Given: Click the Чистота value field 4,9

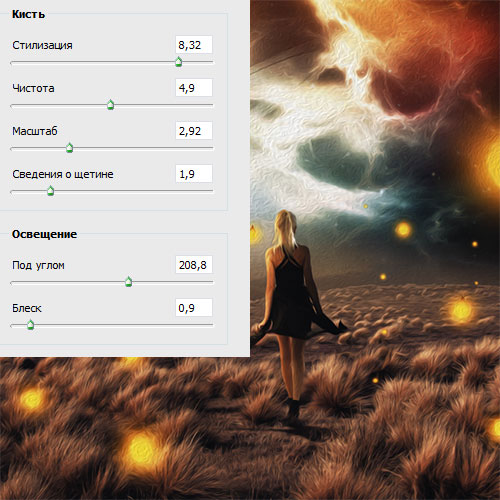Looking at the screenshot, I should 194,88.
